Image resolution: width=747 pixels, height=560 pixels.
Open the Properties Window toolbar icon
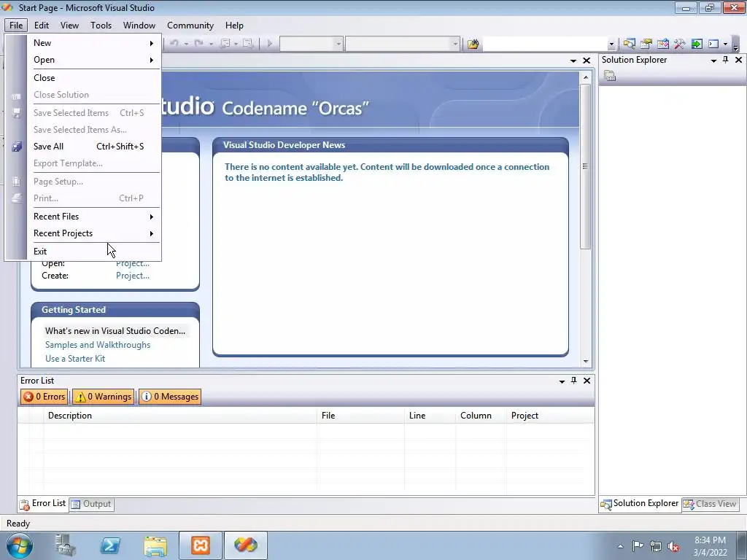(x=646, y=44)
